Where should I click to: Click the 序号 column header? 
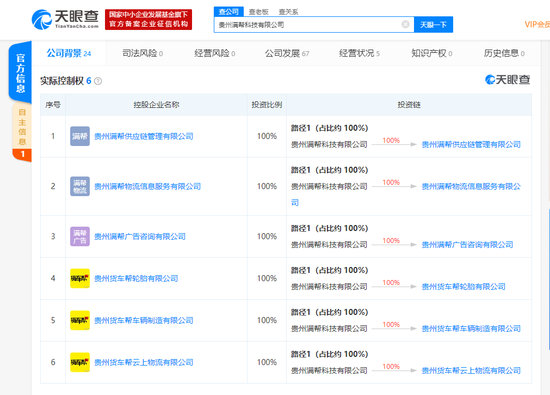click(x=53, y=105)
